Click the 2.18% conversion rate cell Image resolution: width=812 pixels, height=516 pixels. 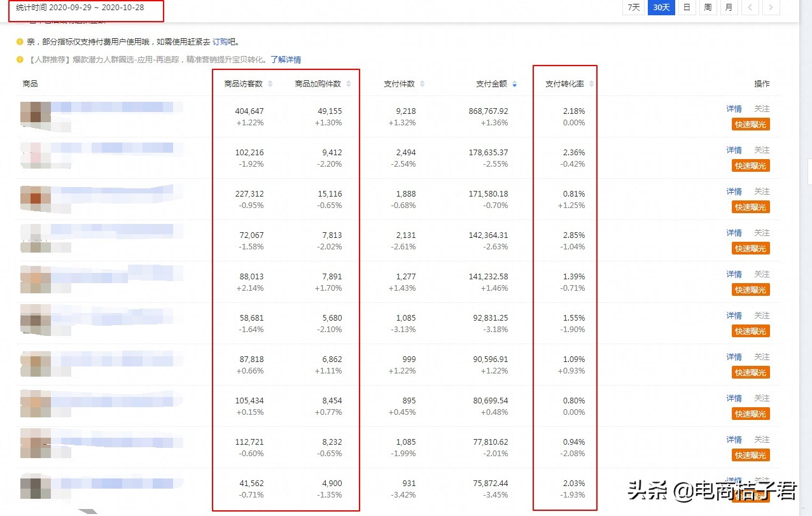pos(574,111)
